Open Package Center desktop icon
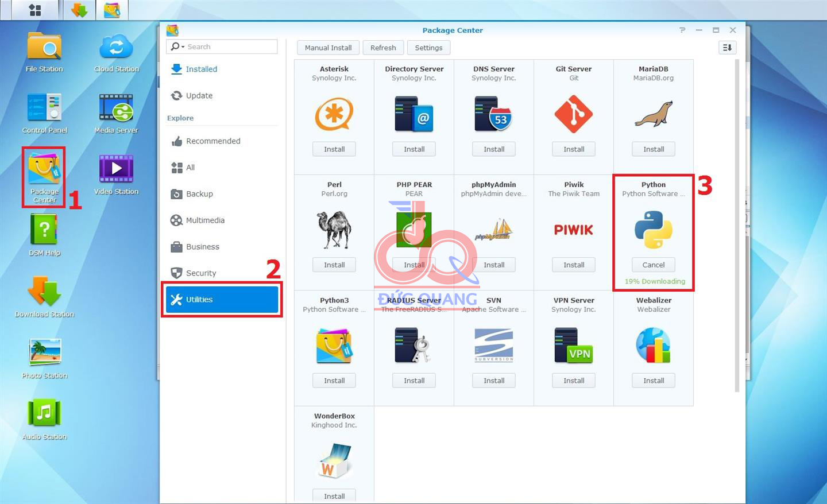The height and width of the screenshot is (504, 827). click(44, 176)
